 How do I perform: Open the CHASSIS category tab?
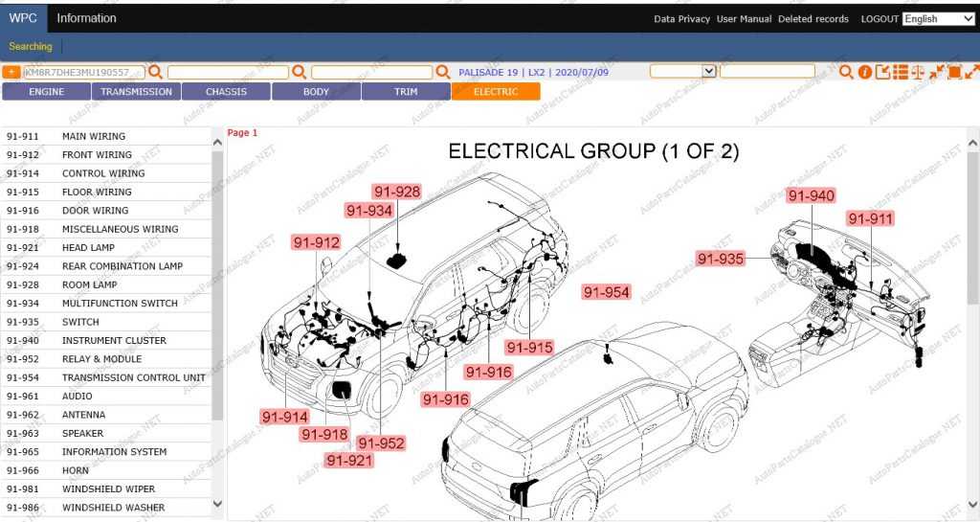pos(226,92)
